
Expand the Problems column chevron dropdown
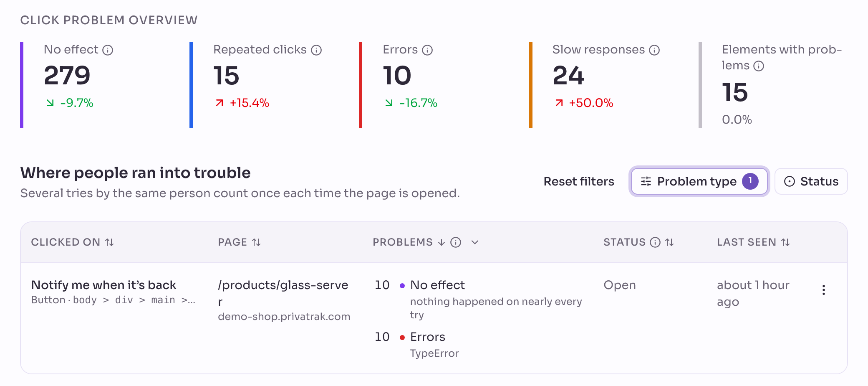coord(475,242)
